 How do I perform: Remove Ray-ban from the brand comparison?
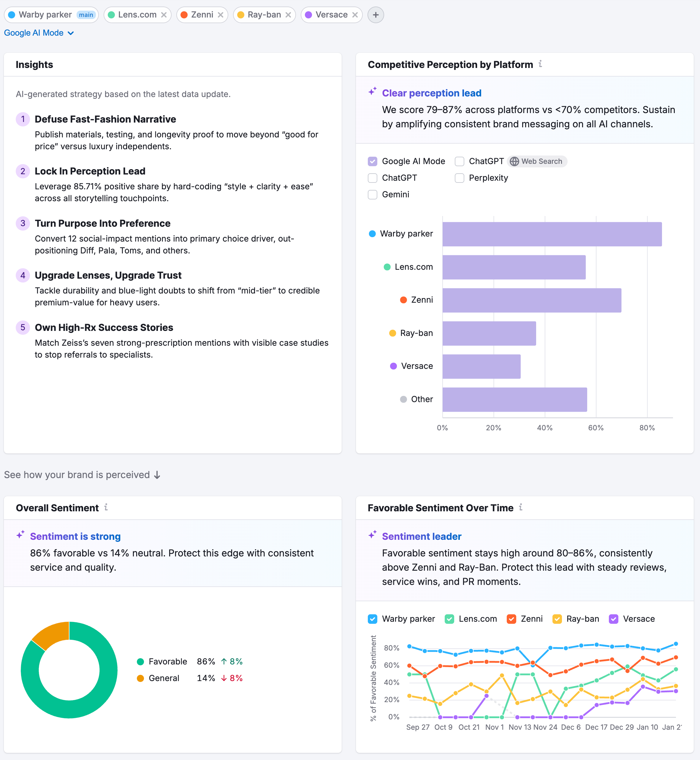(289, 15)
